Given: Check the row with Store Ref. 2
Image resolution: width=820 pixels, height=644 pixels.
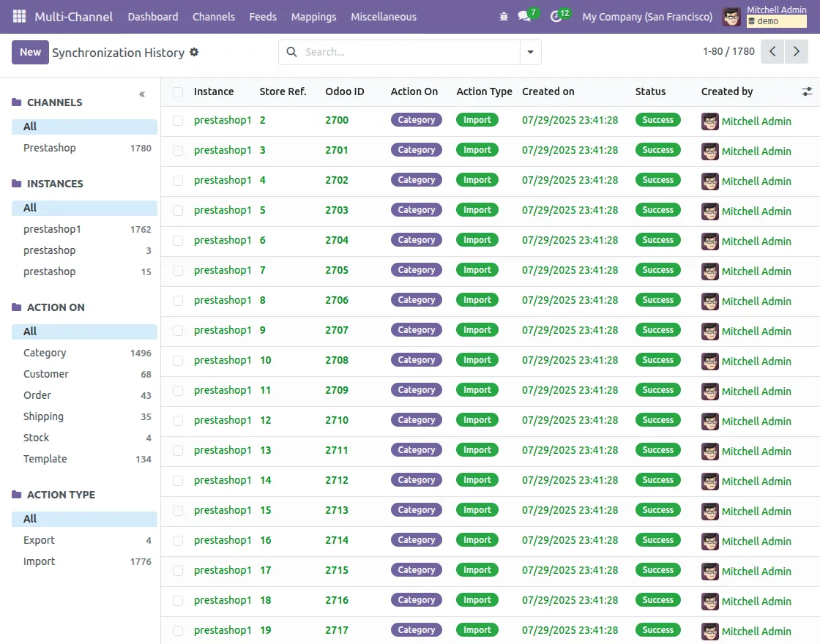Looking at the screenshot, I should [x=178, y=120].
